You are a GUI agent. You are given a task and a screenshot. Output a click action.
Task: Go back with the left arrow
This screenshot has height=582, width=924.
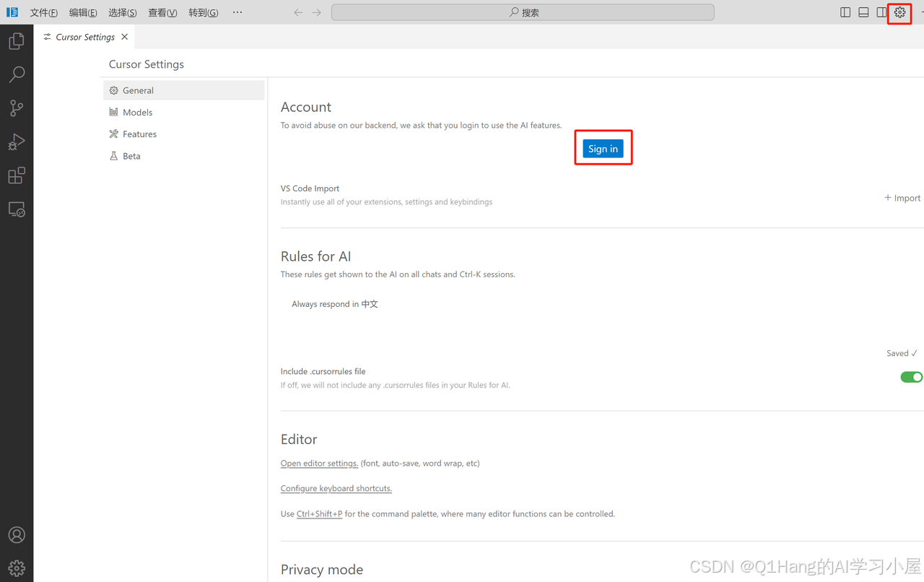coord(298,12)
